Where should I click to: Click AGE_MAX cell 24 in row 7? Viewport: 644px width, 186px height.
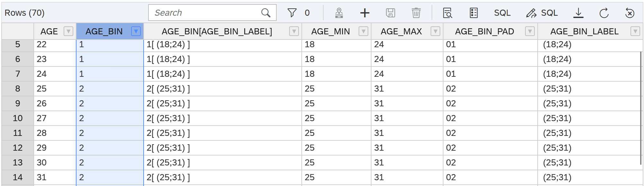point(407,74)
